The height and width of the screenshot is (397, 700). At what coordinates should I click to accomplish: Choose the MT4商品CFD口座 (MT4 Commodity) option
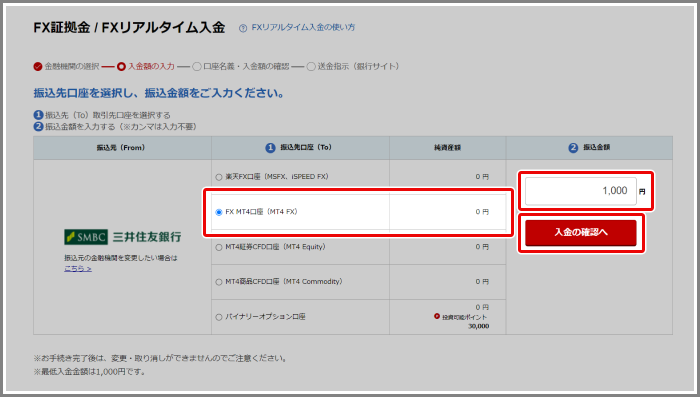[x=219, y=282]
